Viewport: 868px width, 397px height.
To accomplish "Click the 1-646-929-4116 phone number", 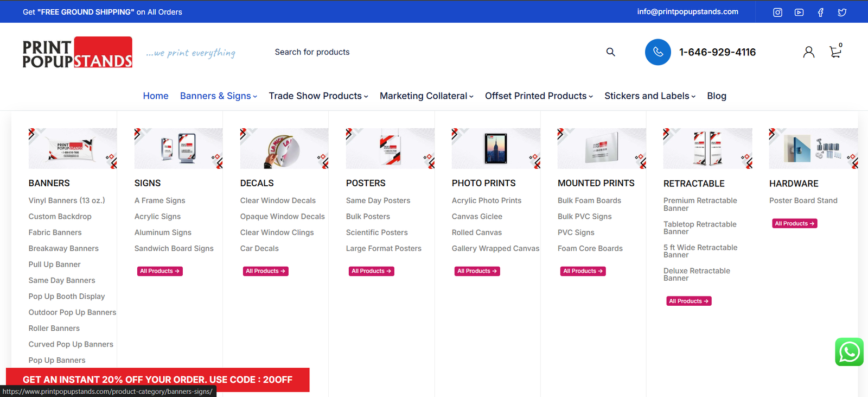I will pos(717,52).
